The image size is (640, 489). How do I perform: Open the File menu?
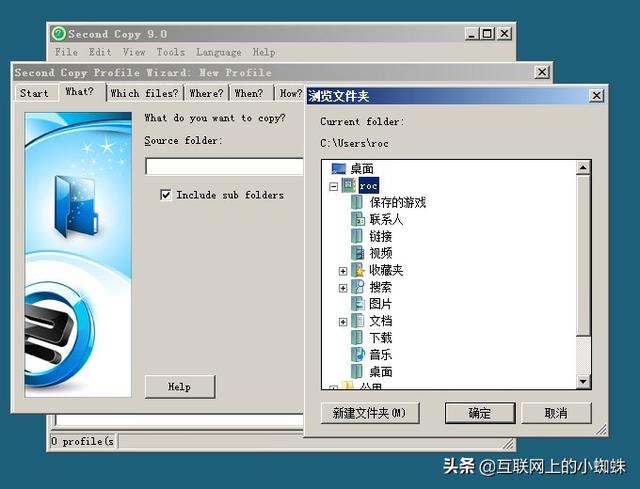tap(67, 52)
